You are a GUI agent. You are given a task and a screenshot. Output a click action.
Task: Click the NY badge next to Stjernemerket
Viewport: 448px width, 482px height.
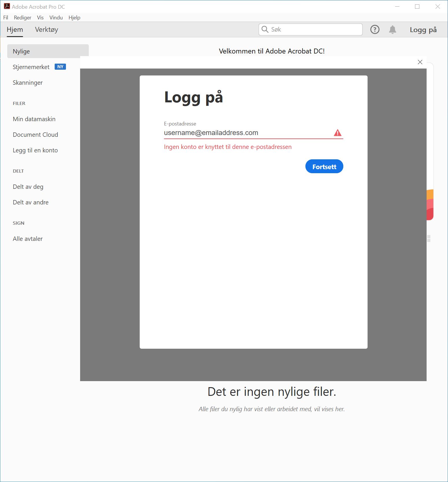60,67
